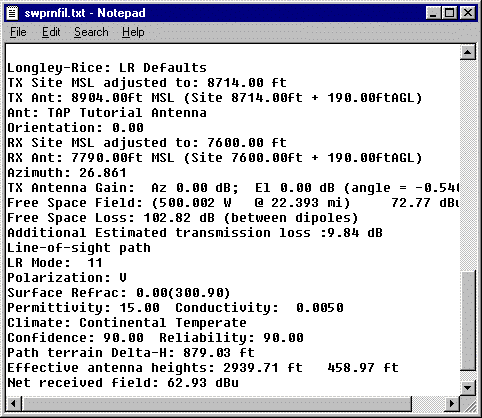Click the horizontal scrollbar left arrow

click(x=14, y=404)
